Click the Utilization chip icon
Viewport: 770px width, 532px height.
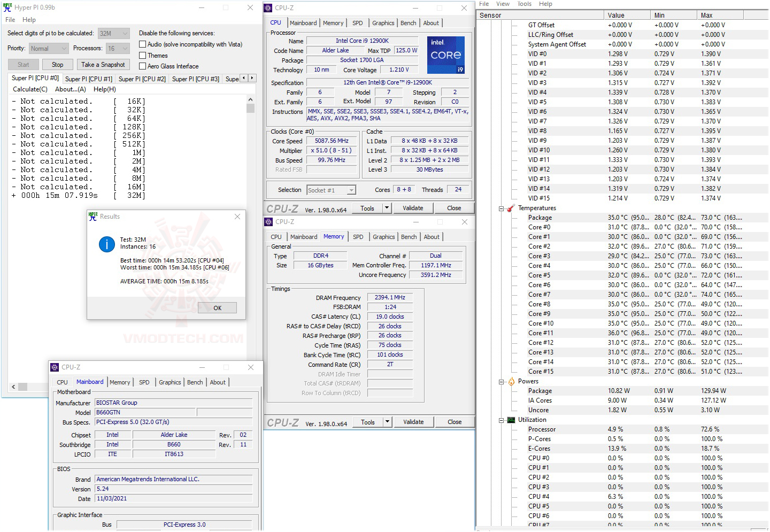point(511,420)
